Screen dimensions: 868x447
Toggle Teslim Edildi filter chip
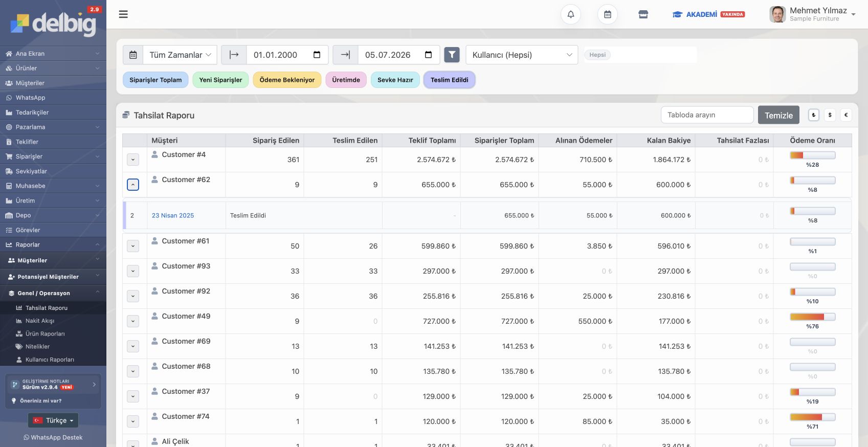(449, 80)
